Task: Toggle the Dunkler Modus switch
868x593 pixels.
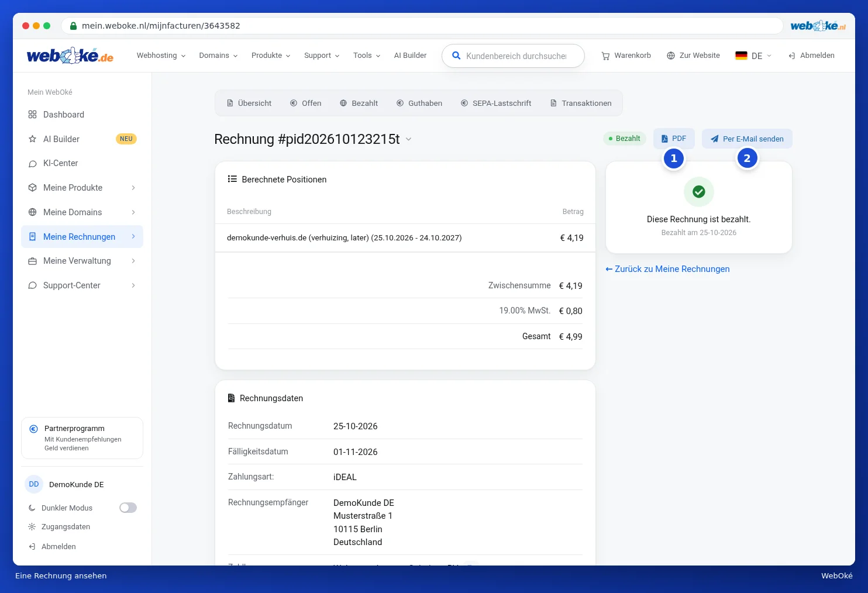Action: point(128,508)
